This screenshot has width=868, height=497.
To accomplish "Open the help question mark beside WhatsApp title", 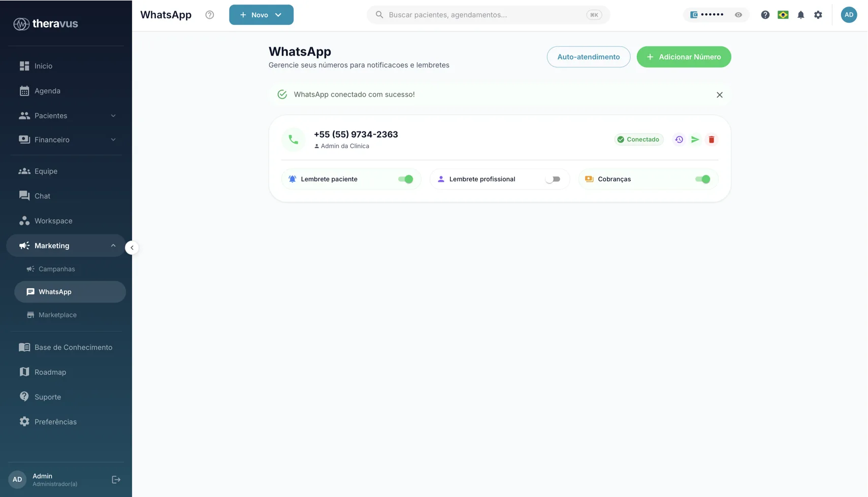I will coord(209,15).
